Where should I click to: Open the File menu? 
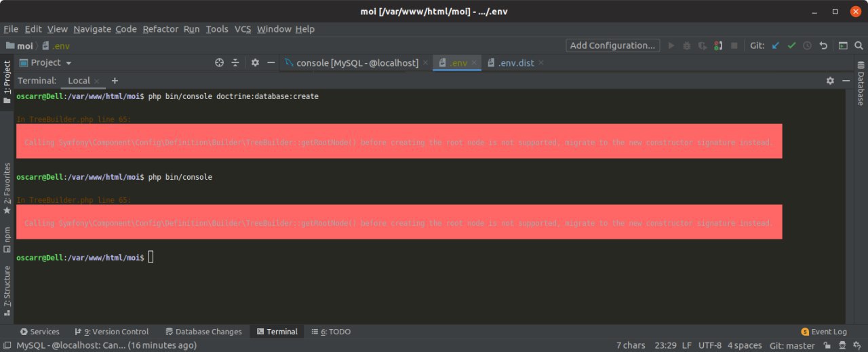click(x=11, y=29)
